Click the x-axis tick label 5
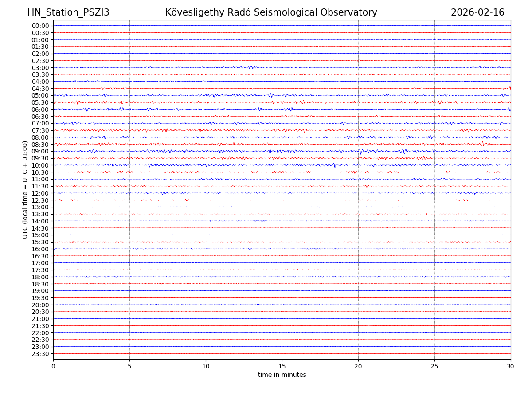Viewport: 532px width, 399px height. pos(129,367)
